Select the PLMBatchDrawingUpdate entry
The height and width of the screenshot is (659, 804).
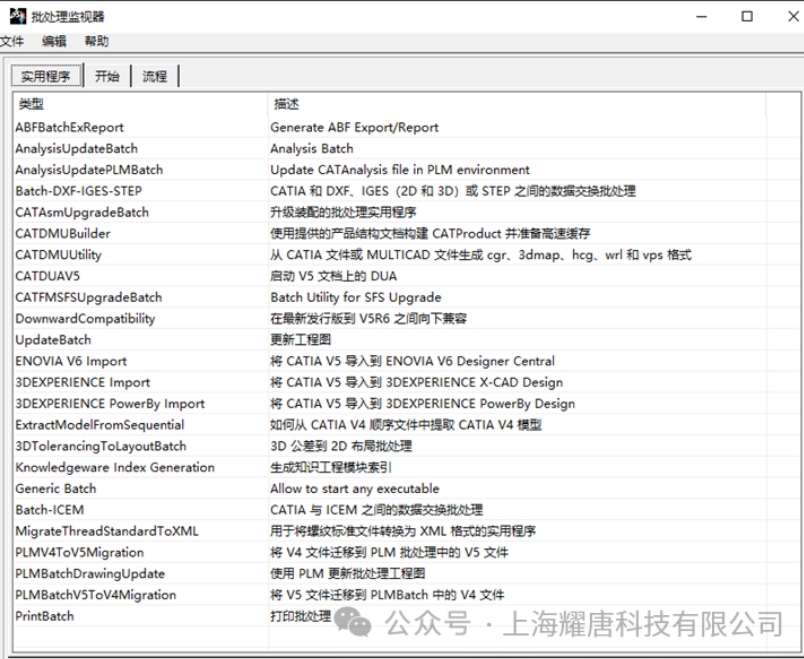[90, 574]
